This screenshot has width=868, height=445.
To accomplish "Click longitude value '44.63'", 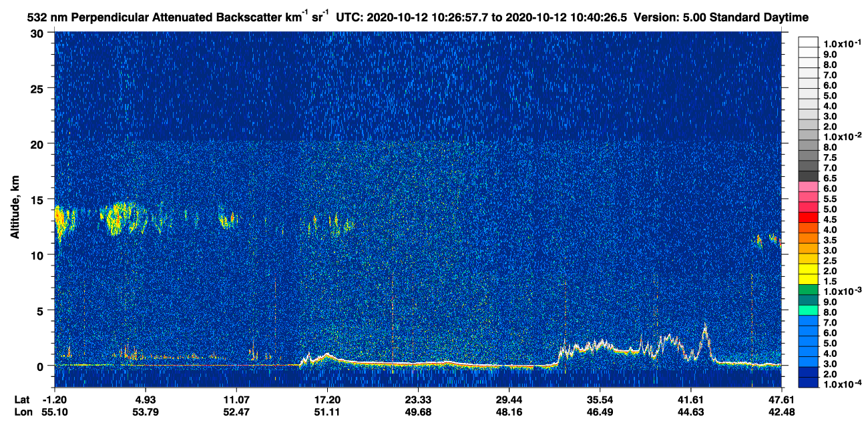I will 690,412.
